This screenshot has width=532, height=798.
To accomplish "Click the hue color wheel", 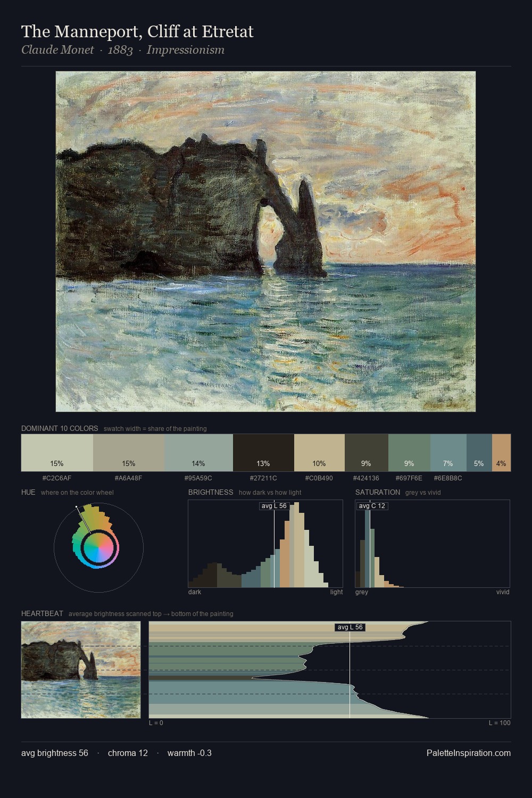I will click(98, 547).
